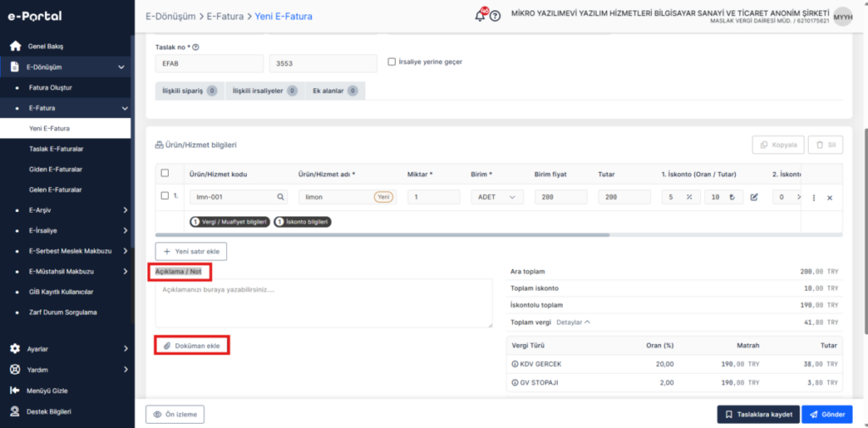868x428 pixels.
Task: Click the info icon next to Taslak no
Action: coord(196,47)
